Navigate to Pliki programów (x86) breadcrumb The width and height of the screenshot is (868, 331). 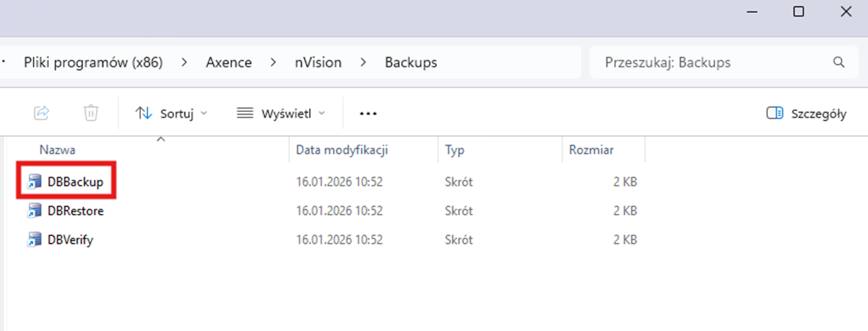(x=93, y=63)
